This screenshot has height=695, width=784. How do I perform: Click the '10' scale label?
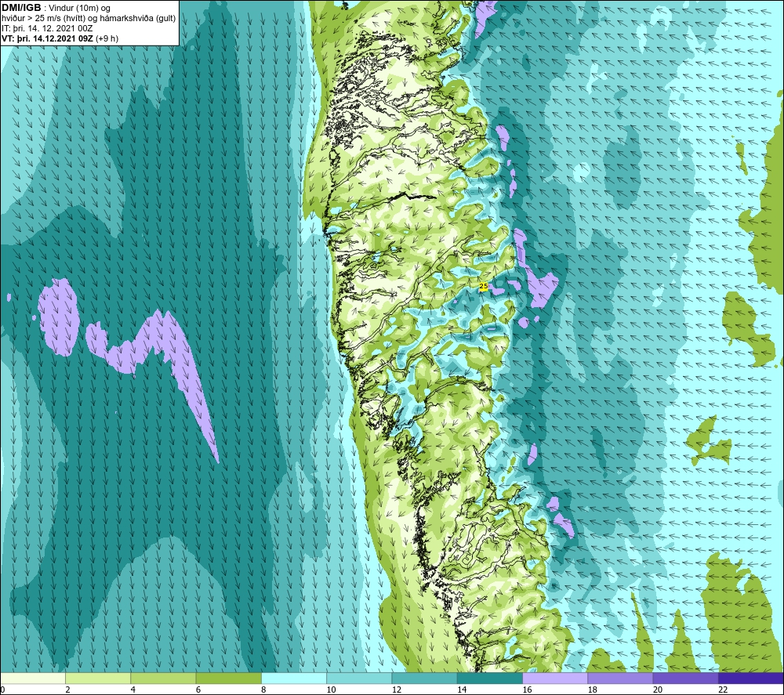331,690
